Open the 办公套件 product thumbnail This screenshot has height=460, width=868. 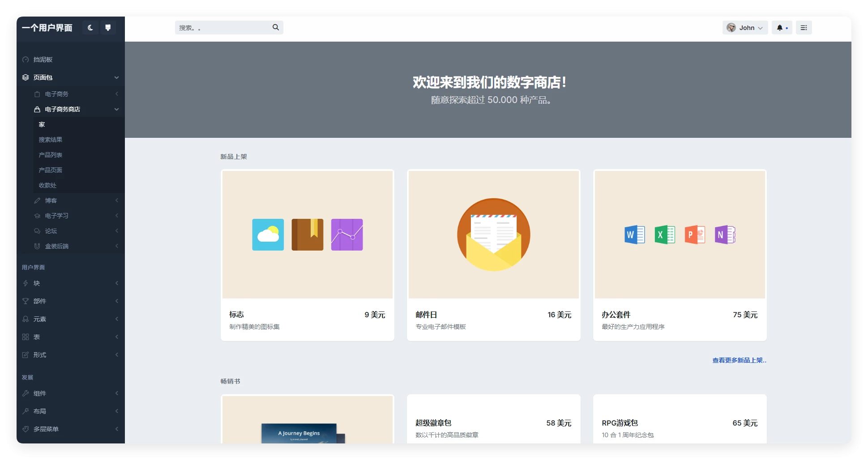[680, 234]
